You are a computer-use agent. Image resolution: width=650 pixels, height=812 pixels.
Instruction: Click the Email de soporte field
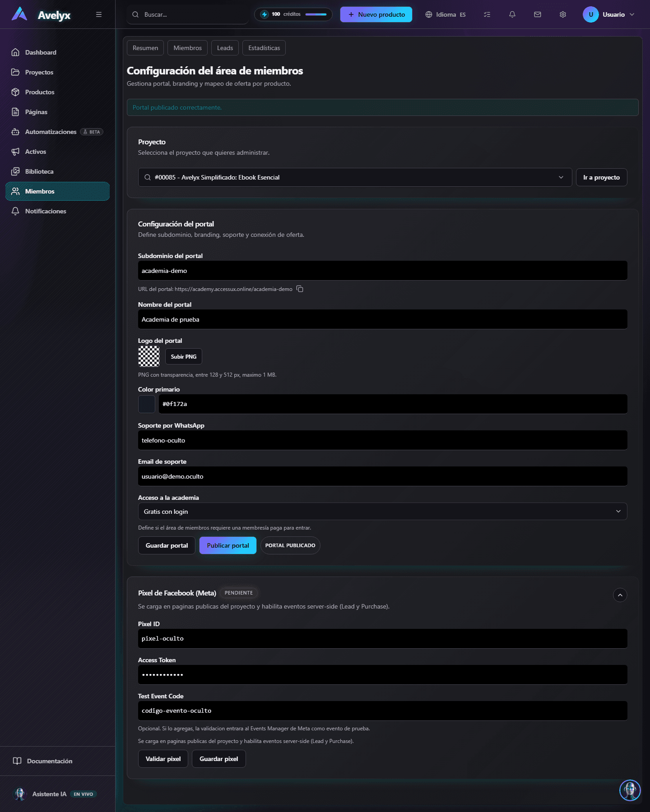(x=382, y=476)
